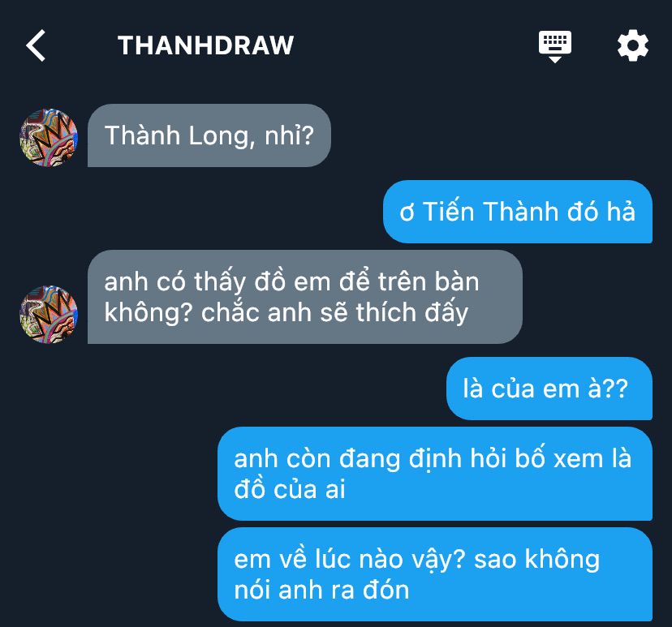Screen dimensions: 672x627
Task: Click the name "Tiến Thành" in the blue reply
Action: [x=491, y=212]
